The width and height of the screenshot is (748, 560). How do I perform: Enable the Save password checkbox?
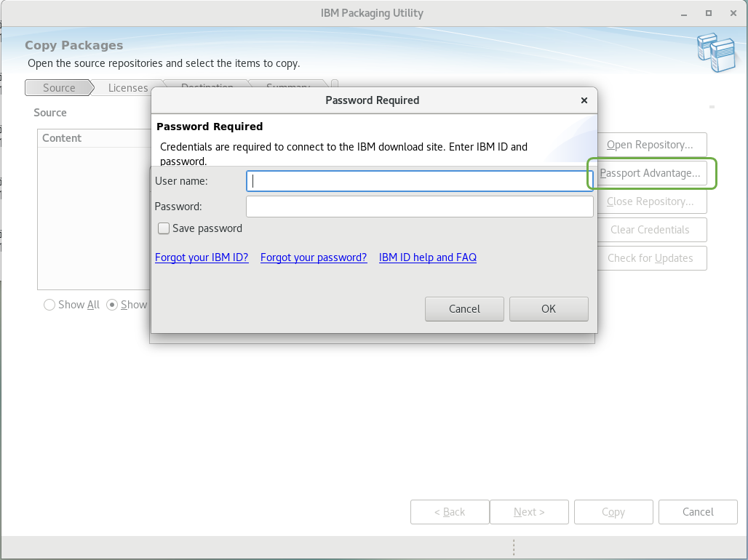click(x=164, y=228)
